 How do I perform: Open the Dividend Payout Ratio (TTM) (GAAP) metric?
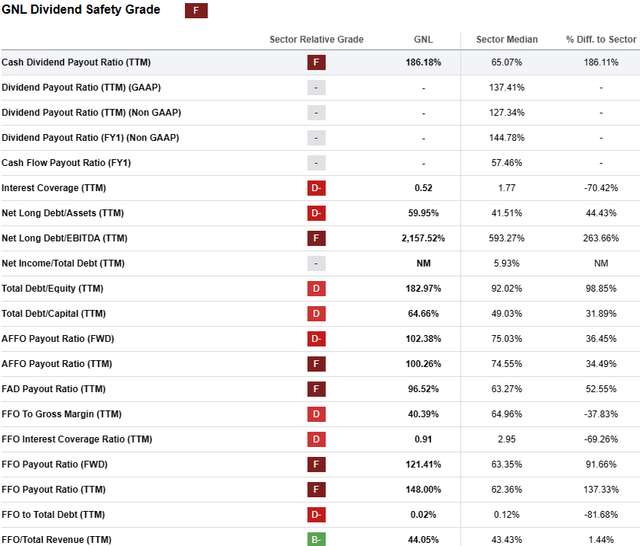pyautogui.click(x=81, y=88)
